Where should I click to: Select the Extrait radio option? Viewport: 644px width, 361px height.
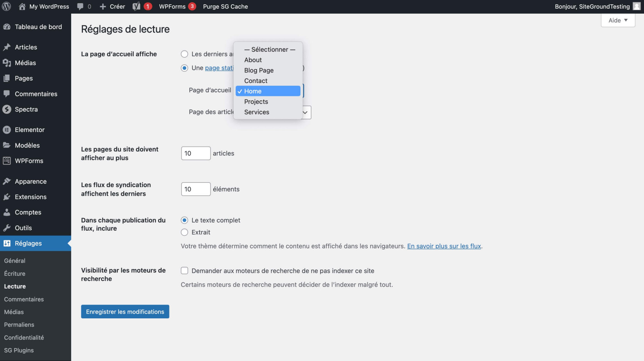coord(185,232)
